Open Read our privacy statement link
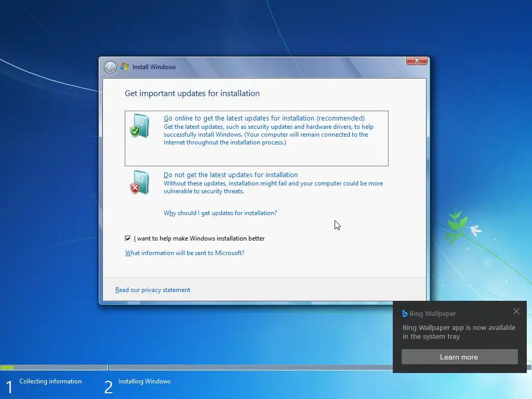The image size is (532, 399). click(x=153, y=290)
